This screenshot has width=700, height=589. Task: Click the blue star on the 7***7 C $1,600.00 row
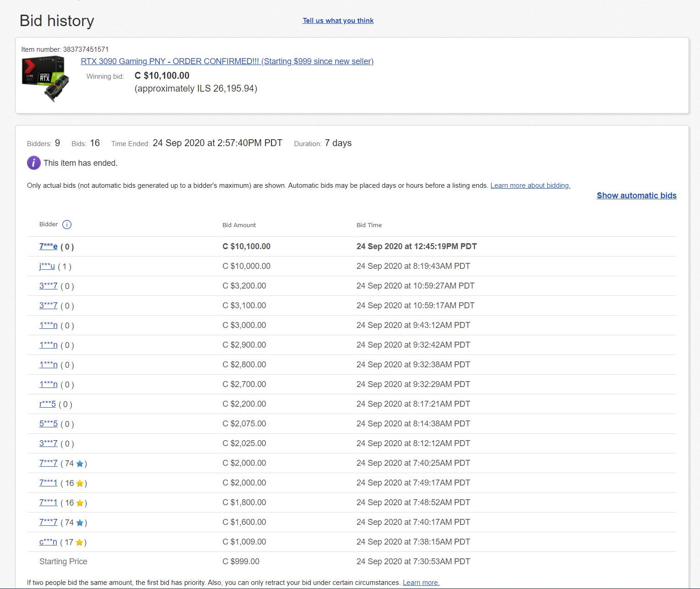point(80,523)
